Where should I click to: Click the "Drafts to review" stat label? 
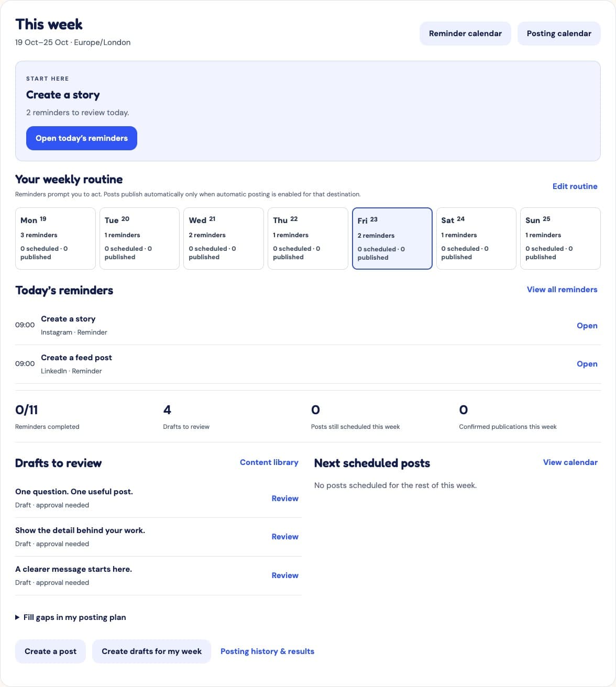click(x=186, y=427)
